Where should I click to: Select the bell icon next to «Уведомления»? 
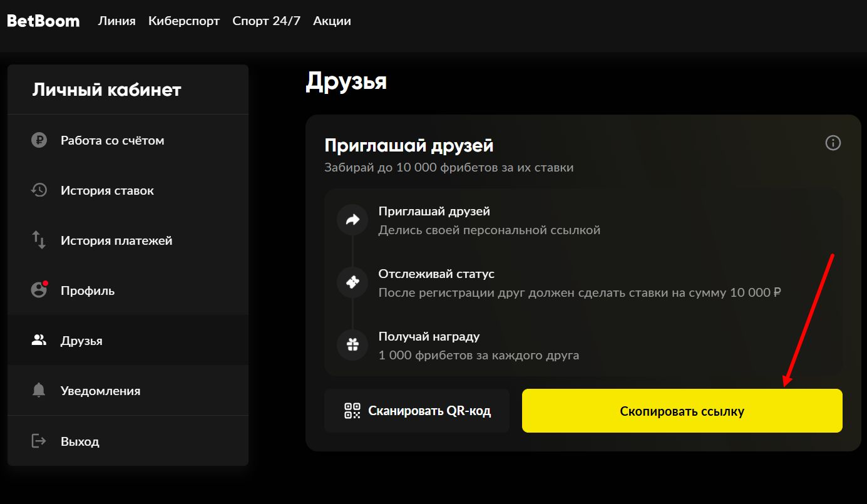click(39, 390)
